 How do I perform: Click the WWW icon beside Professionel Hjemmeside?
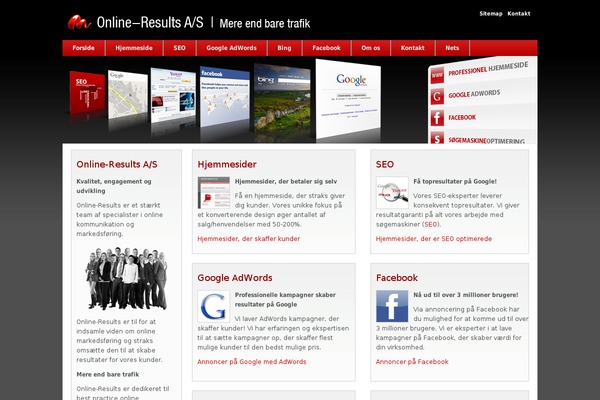tap(437, 75)
